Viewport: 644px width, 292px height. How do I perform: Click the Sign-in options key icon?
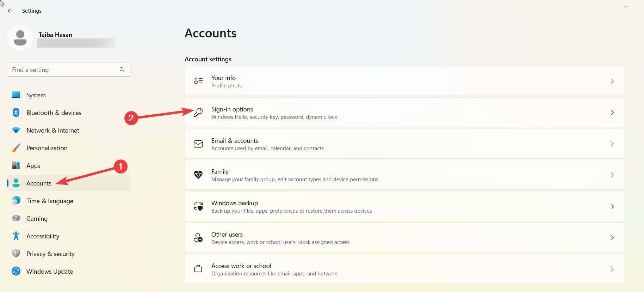pos(198,112)
